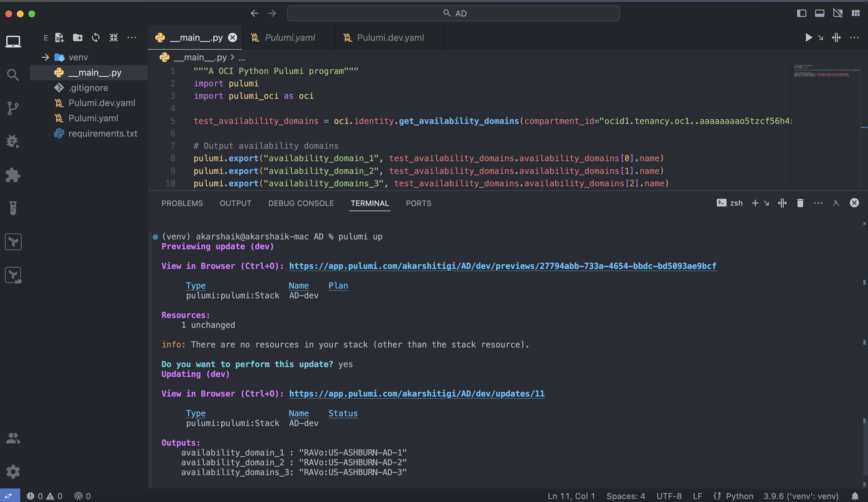
Task: Open notifications bell in the status bar
Action: (x=856, y=496)
